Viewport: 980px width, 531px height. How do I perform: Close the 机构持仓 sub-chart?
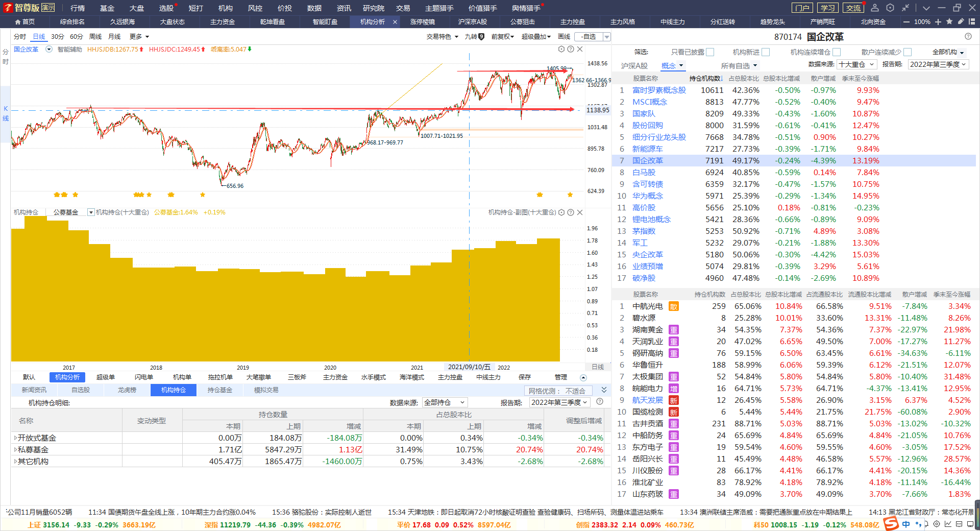point(580,212)
